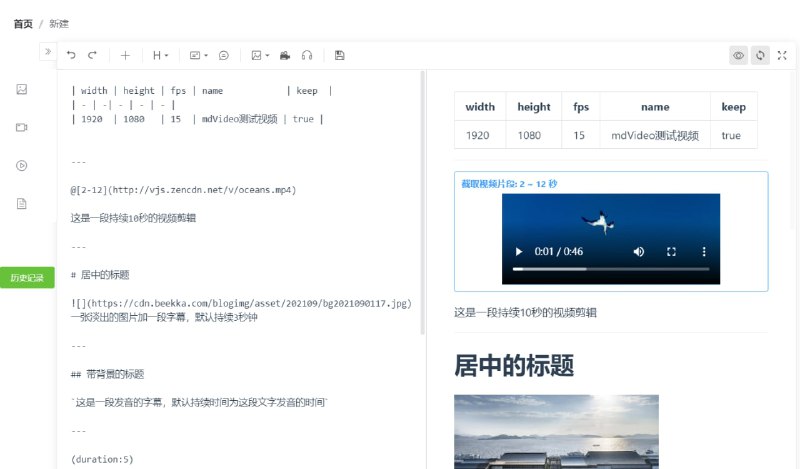The width and height of the screenshot is (800, 469).
Task: Redo the last undone edit
Action: (92, 55)
